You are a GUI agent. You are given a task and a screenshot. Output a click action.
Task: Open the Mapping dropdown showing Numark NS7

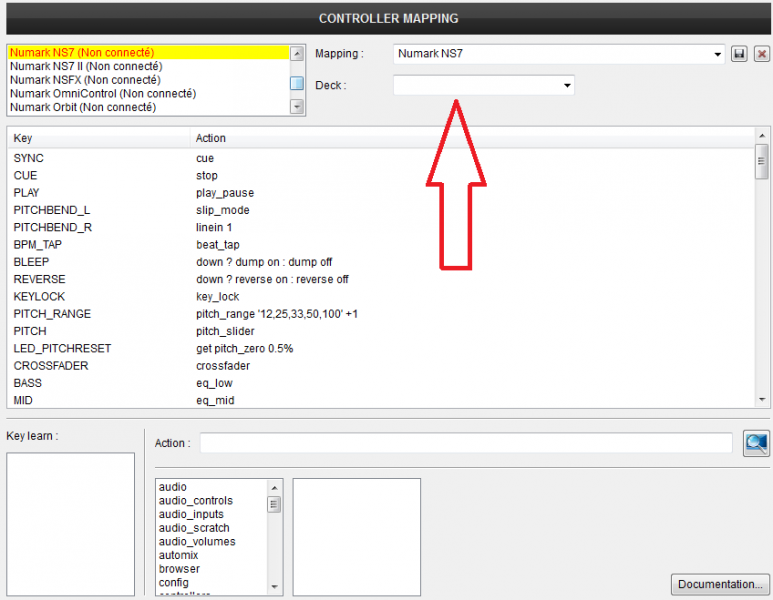coord(559,54)
